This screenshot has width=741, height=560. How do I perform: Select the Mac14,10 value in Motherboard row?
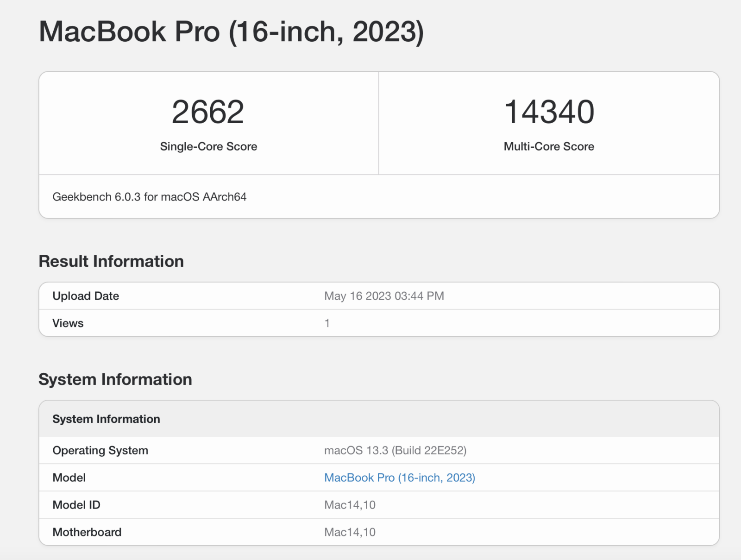(350, 532)
